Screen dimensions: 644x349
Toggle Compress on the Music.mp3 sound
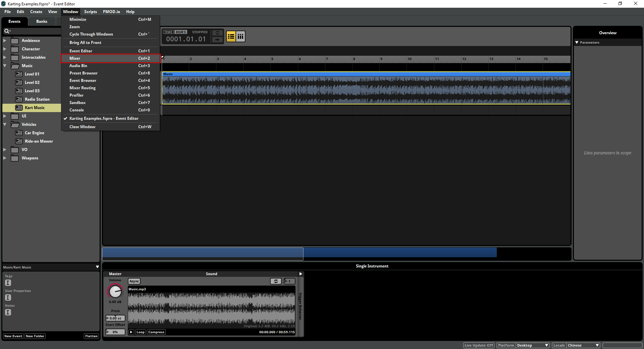point(156,332)
